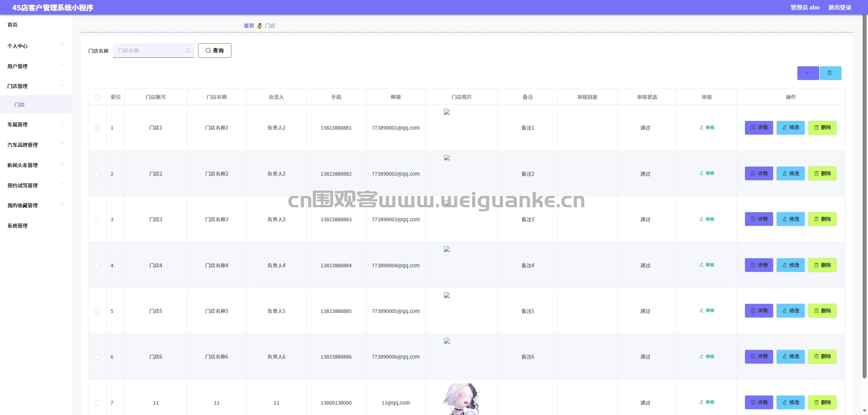Screen dimensions: 868x415
Task: Click the broken store photo icon in row 门店6
Action: pos(447,341)
